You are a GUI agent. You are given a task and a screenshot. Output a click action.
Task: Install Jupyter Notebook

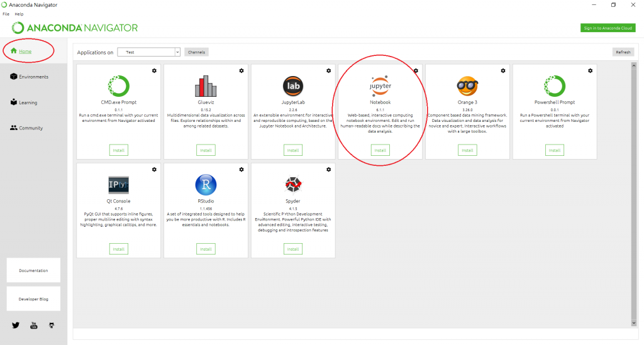tap(380, 150)
